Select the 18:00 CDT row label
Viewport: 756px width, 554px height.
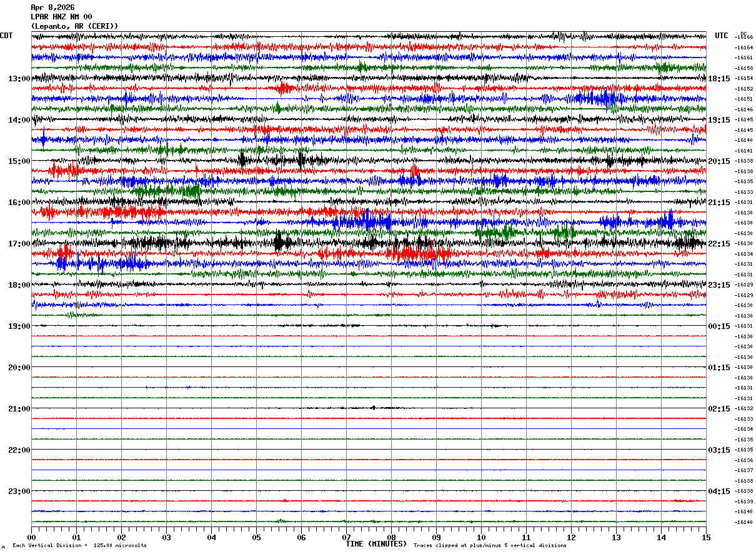tap(19, 285)
